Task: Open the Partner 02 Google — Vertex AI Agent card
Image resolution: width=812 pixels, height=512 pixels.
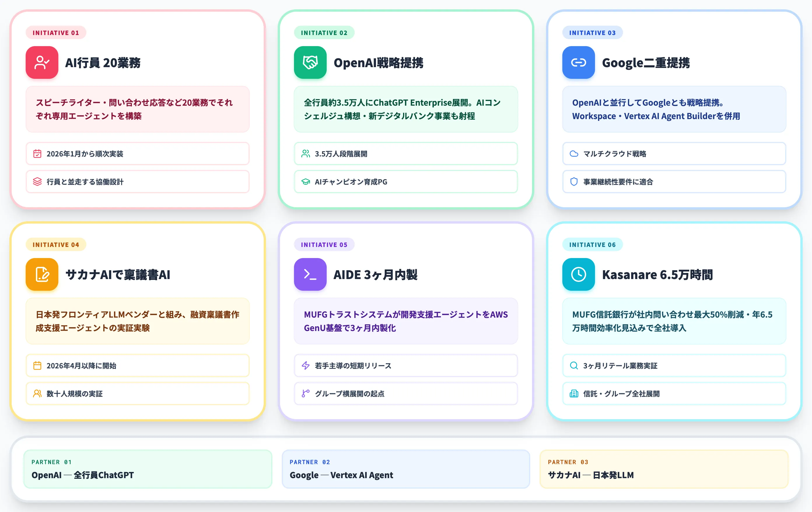Action: tap(406, 469)
